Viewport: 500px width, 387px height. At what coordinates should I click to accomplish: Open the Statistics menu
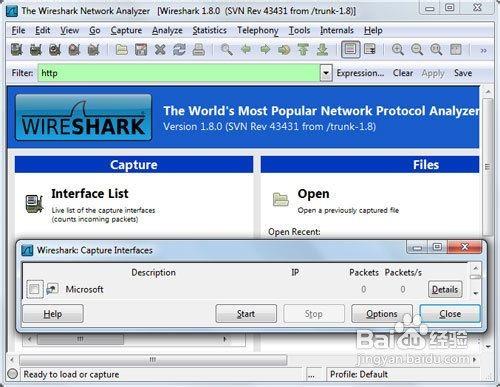tap(209, 30)
